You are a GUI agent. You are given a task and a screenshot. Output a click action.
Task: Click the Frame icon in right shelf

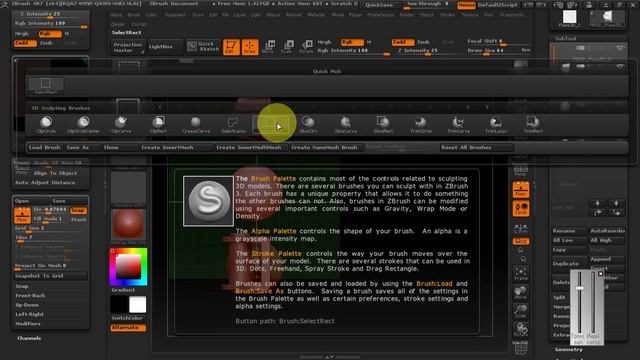[521, 273]
